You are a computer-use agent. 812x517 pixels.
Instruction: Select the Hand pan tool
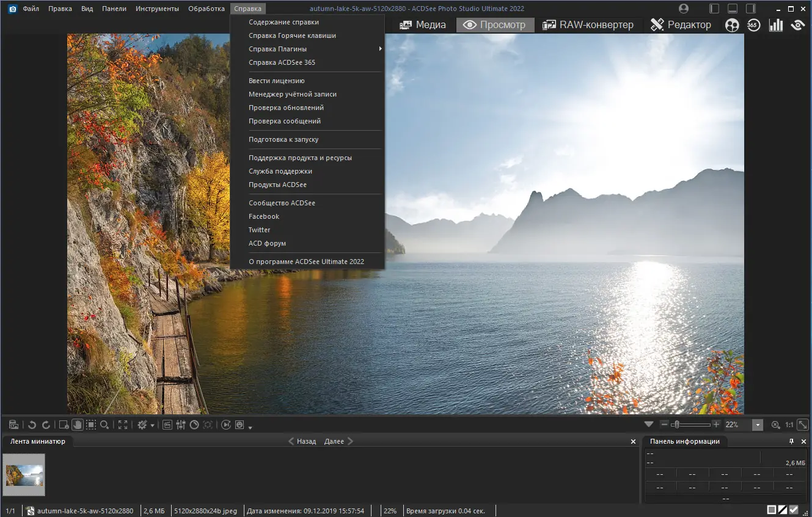tap(78, 425)
